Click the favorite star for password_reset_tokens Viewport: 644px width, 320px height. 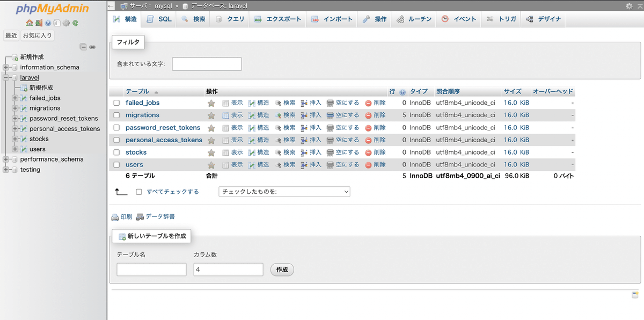pyautogui.click(x=211, y=128)
